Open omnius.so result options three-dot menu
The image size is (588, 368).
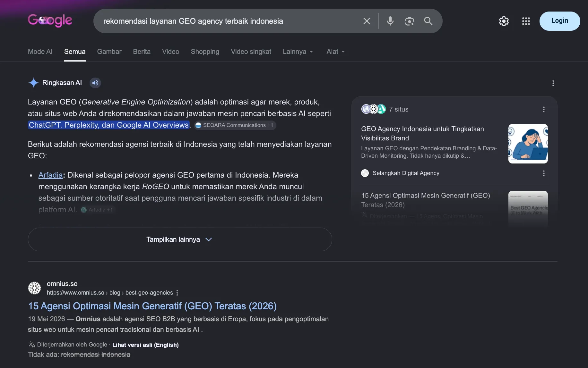pyautogui.click(x=177, y=293)
